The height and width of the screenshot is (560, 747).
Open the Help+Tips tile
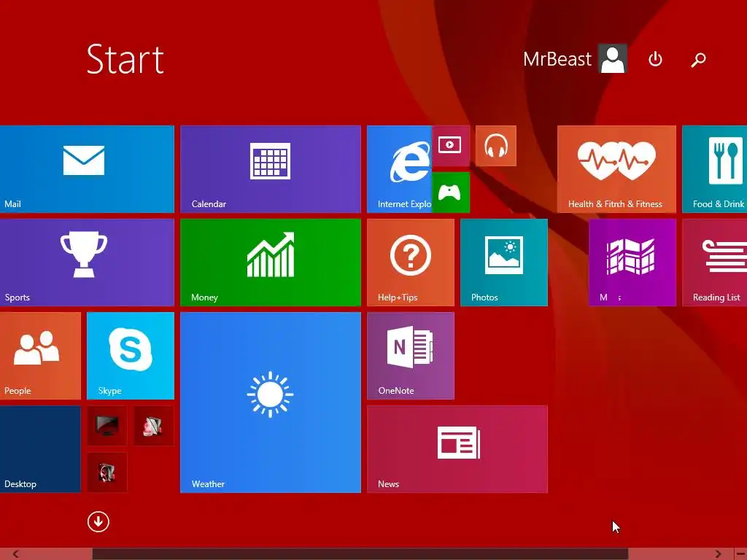(x=411, y=262)
